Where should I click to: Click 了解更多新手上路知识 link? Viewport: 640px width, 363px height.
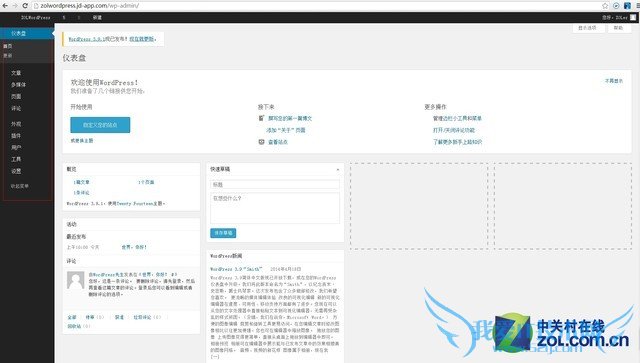pyautogui.click(x=457, y=142)
